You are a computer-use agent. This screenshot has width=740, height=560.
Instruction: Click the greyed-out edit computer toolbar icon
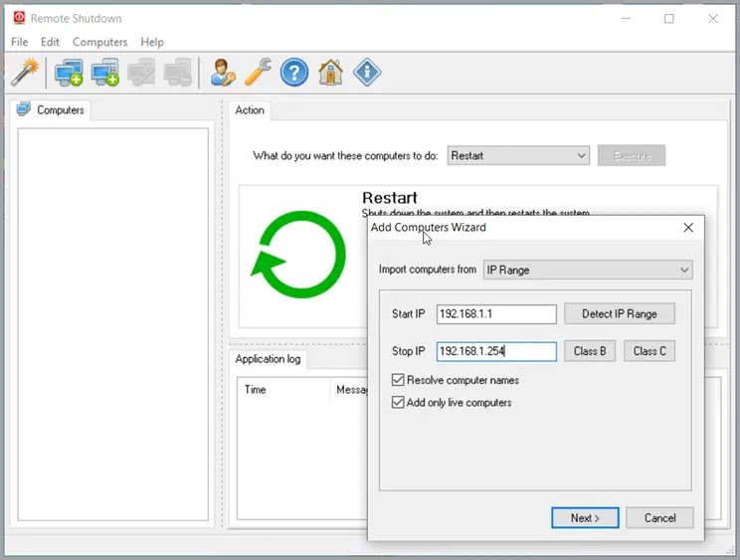coord(141,73)
